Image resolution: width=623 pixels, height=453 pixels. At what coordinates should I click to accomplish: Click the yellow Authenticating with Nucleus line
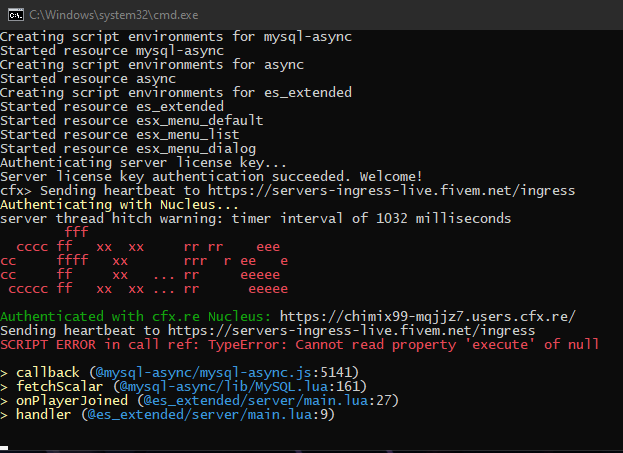pyautogui.click(x=119, y=205)
